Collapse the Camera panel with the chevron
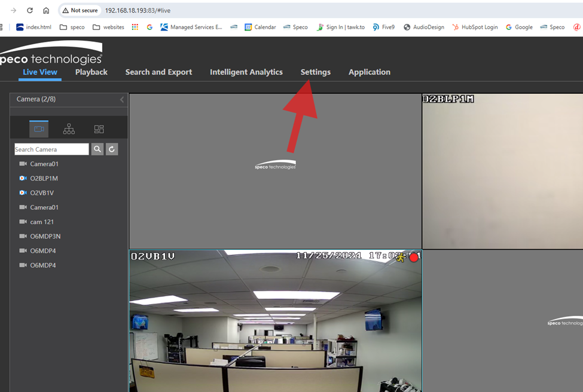This screenshot has height=392, width=583. coord(122,100)
